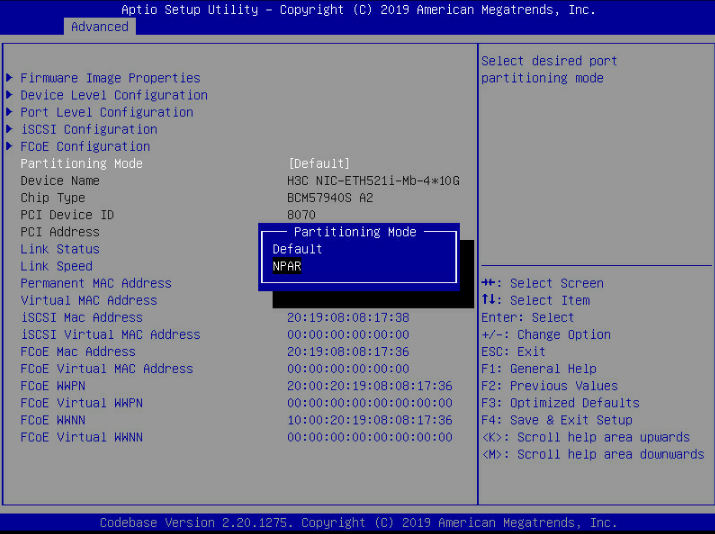Select Virtual MAC Address row
This screenshot has width=715, height=534.
coord(88,300)
